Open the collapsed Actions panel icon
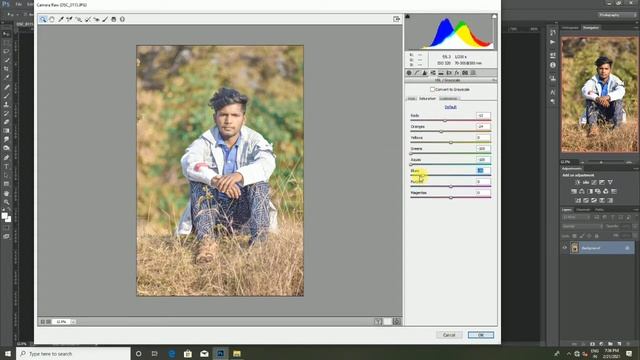Screen dimensions: 640x360 pyautogui.click(x=553, y=42)
